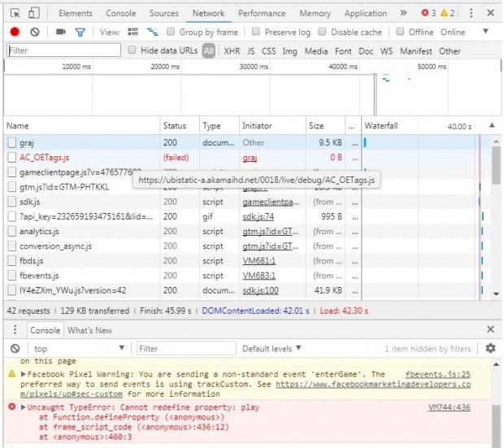Click the red error count indicator

[428, 13]
